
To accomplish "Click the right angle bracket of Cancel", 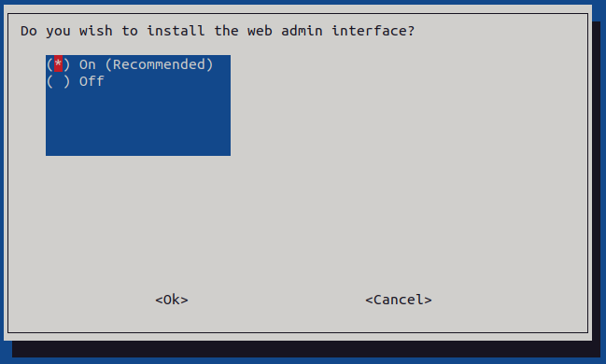I will click(428, 300).
